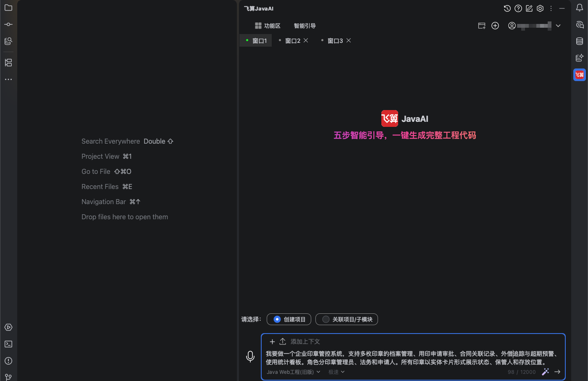Click the 98 / 12000 character counter

click(522, 372)
